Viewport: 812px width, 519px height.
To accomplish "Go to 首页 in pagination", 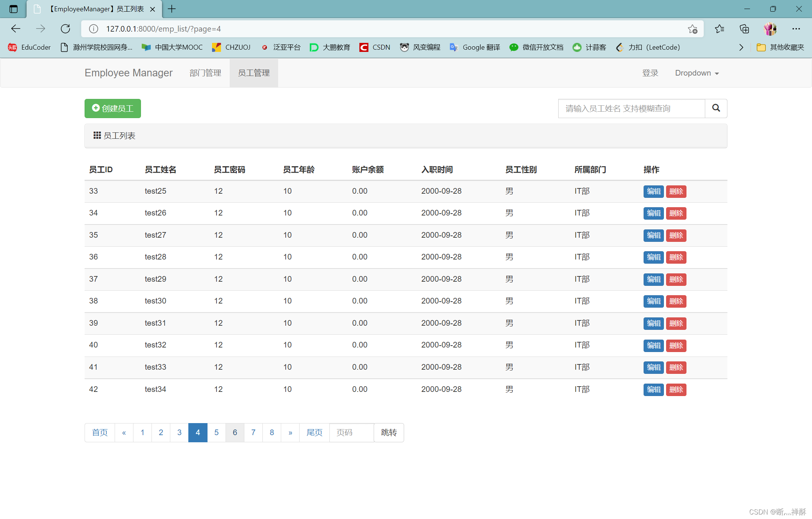I will click(x=100, y=432).
